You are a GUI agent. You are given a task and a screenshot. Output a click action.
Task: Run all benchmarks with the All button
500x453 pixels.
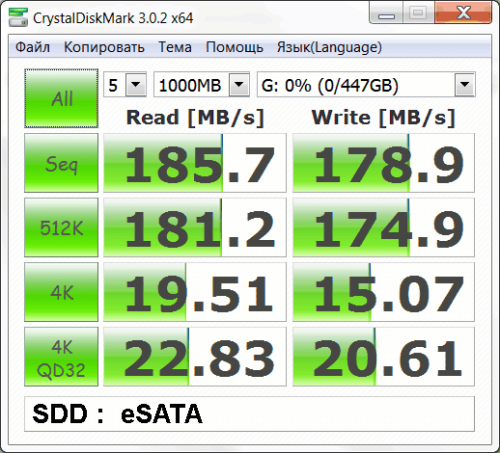(x=61, y=98)
